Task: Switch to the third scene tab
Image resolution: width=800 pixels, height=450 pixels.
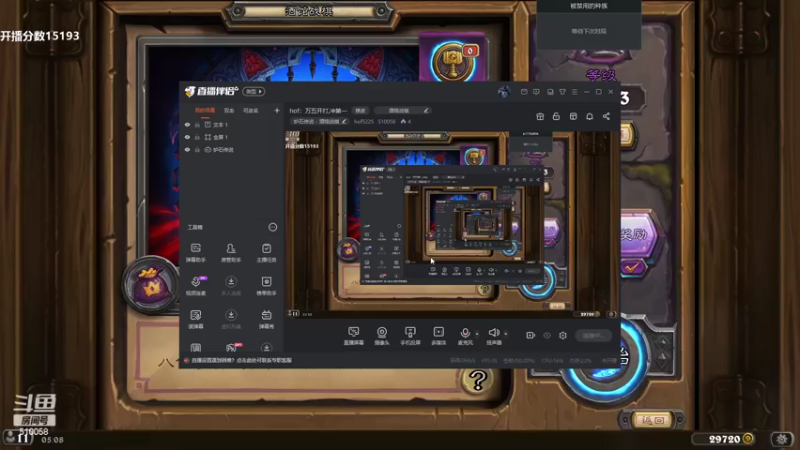Action: [x=251, y=110]
